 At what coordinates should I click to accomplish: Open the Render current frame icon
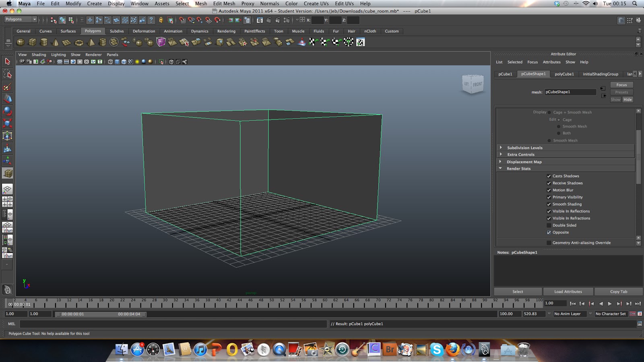[269, 19]
